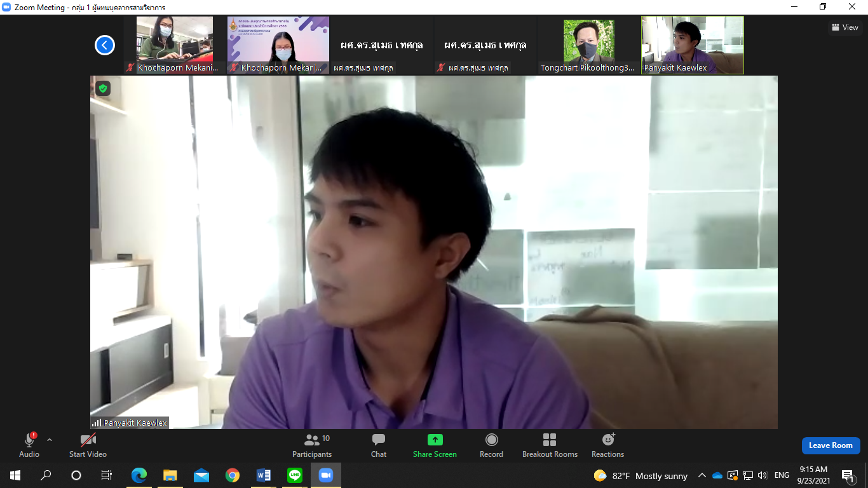This screenshot has width=868, height=488.
Task: Launch Google Chrome from taskbar
Action: (x=232, y=475)
